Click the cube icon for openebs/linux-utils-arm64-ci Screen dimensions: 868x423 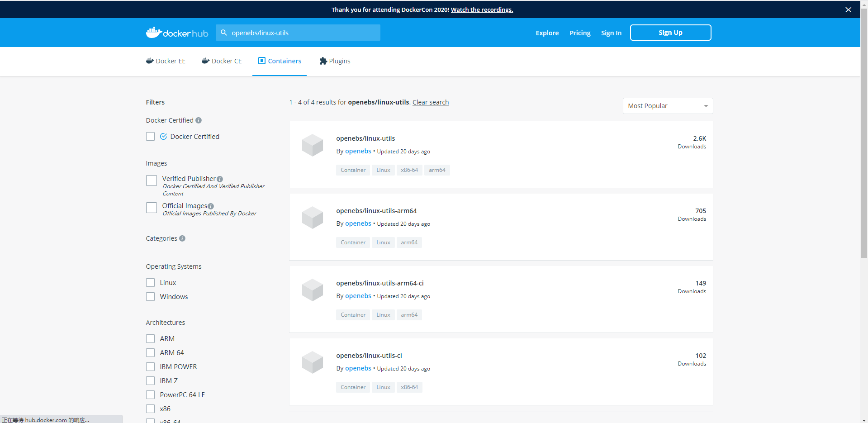[313, 290]
